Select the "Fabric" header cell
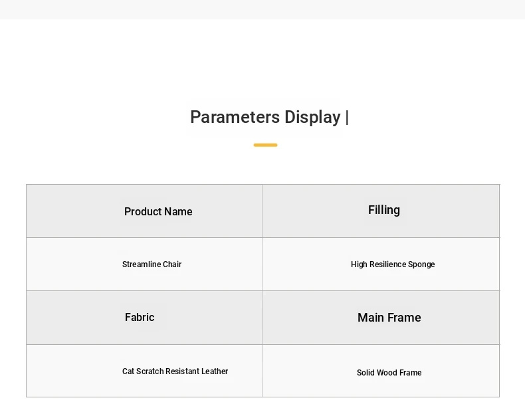 pos(140,317)
